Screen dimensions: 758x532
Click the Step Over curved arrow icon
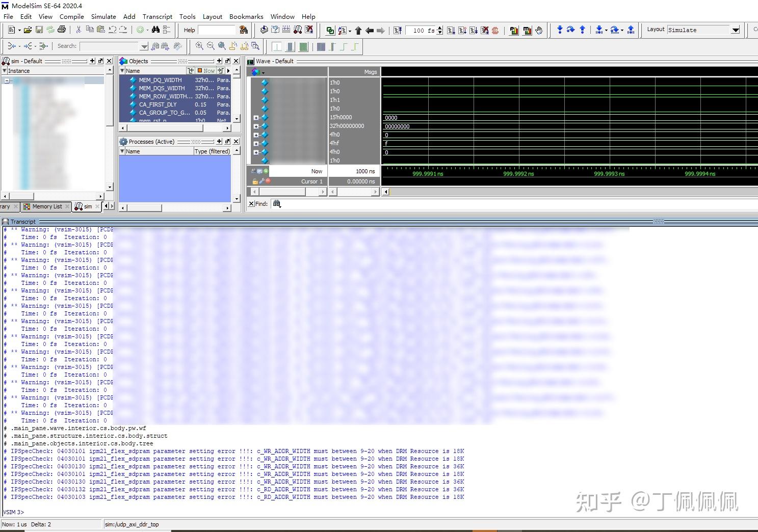(x=570, y=30)
